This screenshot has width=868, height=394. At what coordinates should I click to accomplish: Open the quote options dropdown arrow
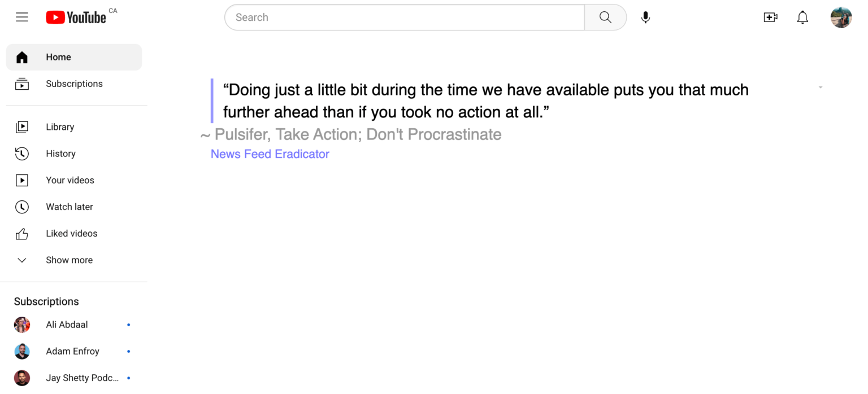pyautogui.click(x=820, y=87)
